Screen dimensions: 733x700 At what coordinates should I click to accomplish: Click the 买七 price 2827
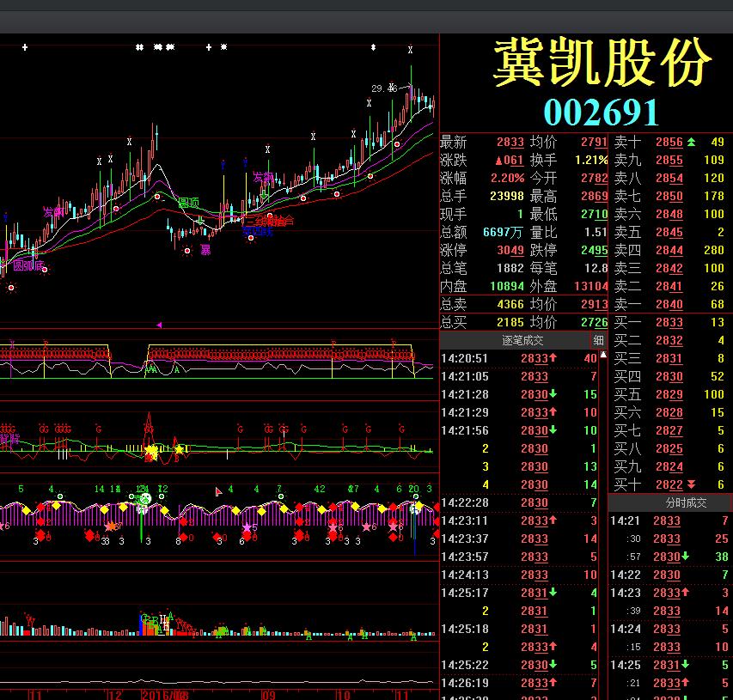[669, 431]
